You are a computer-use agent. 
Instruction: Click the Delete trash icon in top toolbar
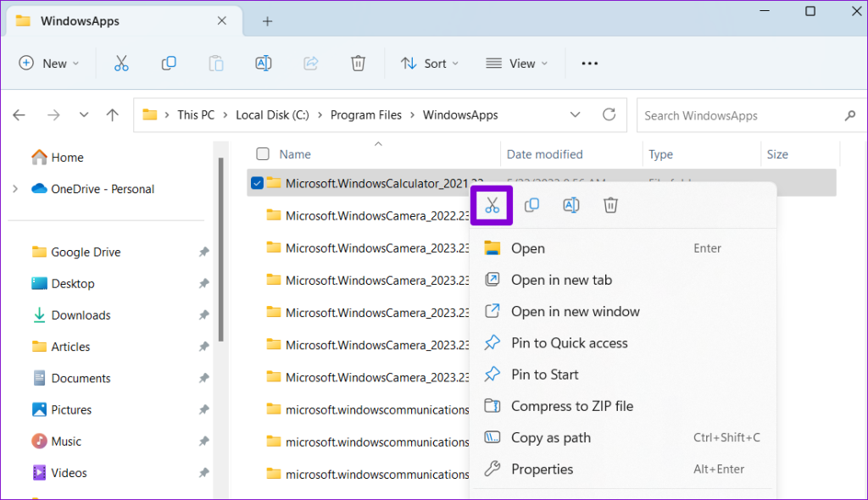359,63
